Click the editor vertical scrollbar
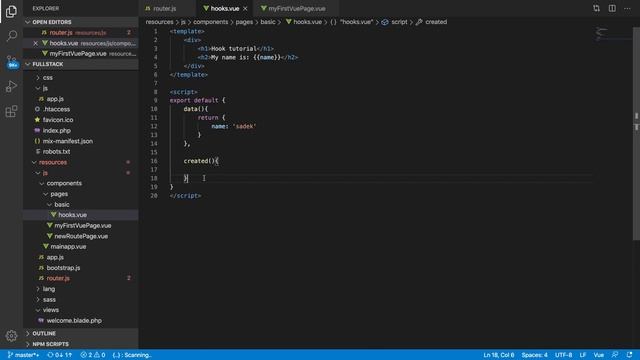 point(636,133)
